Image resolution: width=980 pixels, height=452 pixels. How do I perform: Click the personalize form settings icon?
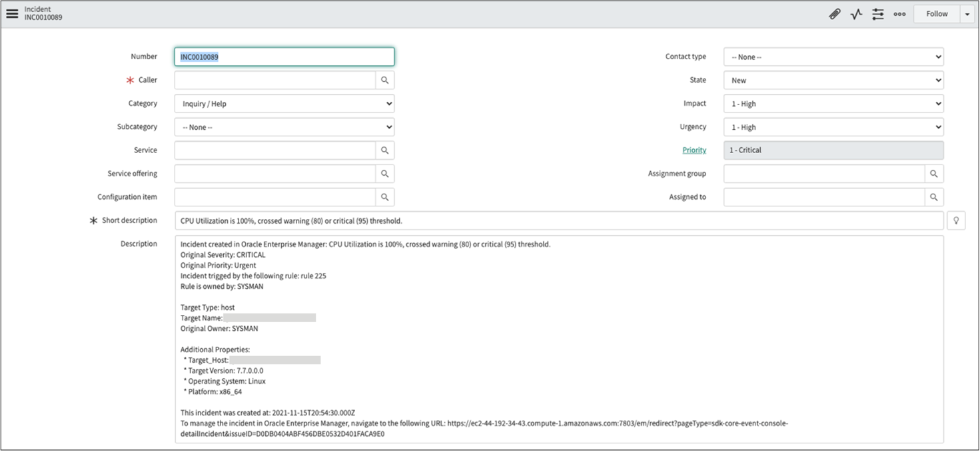(x=878, y=14)
